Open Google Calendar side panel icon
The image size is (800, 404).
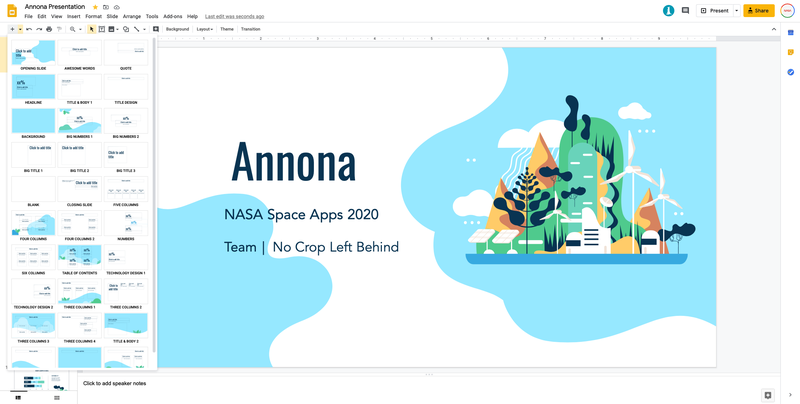(790, 33)
